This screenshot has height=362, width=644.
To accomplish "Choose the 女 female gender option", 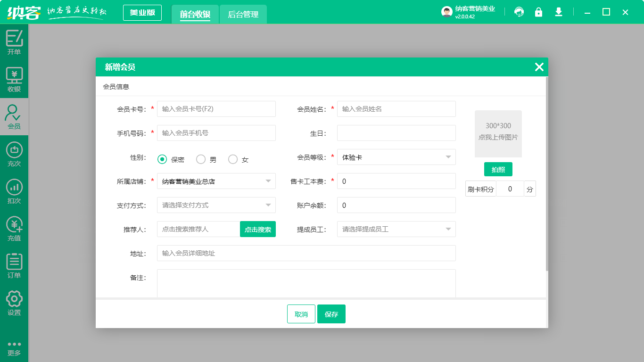I will (232, 159).
